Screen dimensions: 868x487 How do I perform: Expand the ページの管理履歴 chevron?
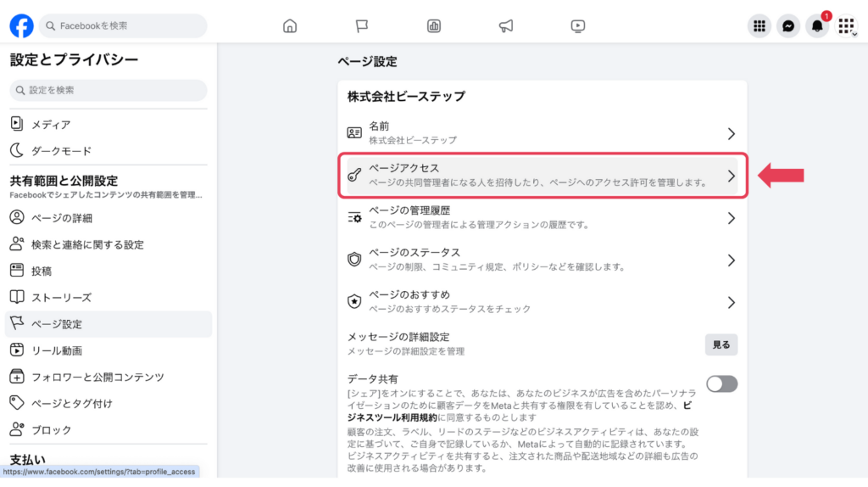(x=732, y=218)
